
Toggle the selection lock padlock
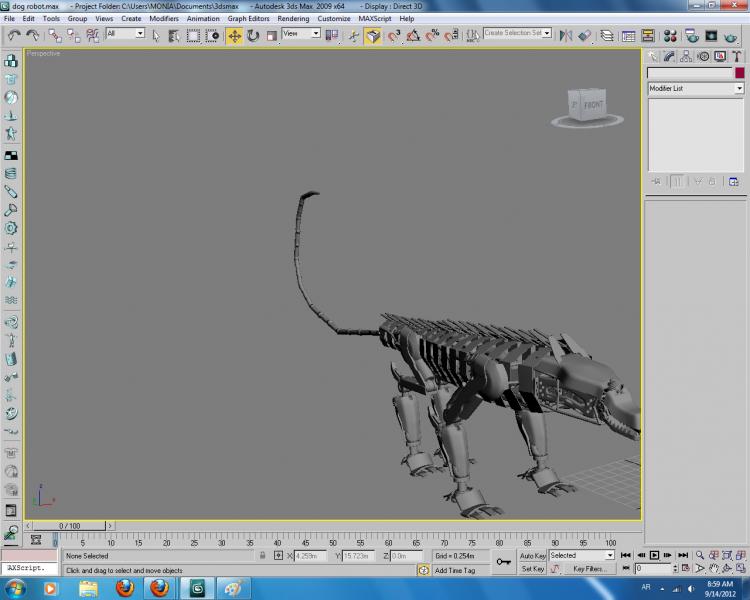point(263,555)
